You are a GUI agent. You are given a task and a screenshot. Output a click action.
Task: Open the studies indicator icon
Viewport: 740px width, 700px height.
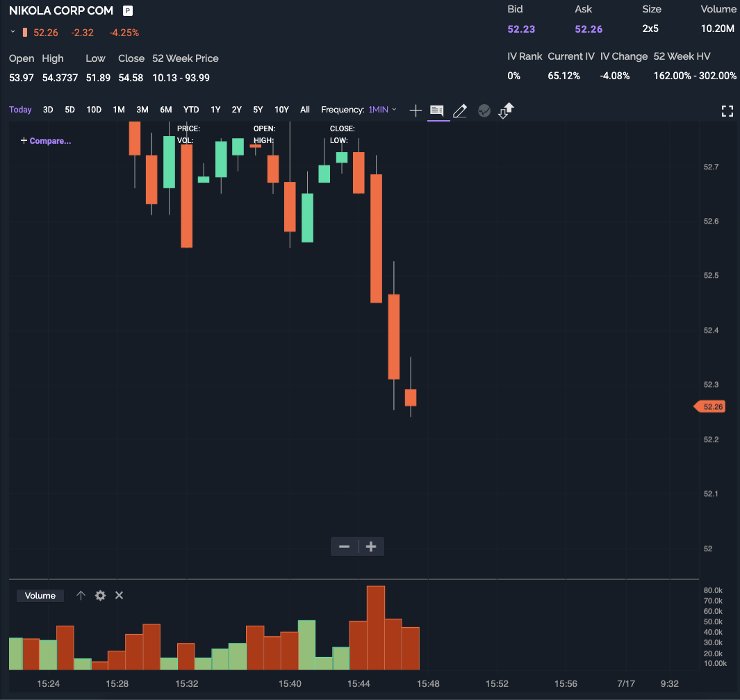coord(484,111)
